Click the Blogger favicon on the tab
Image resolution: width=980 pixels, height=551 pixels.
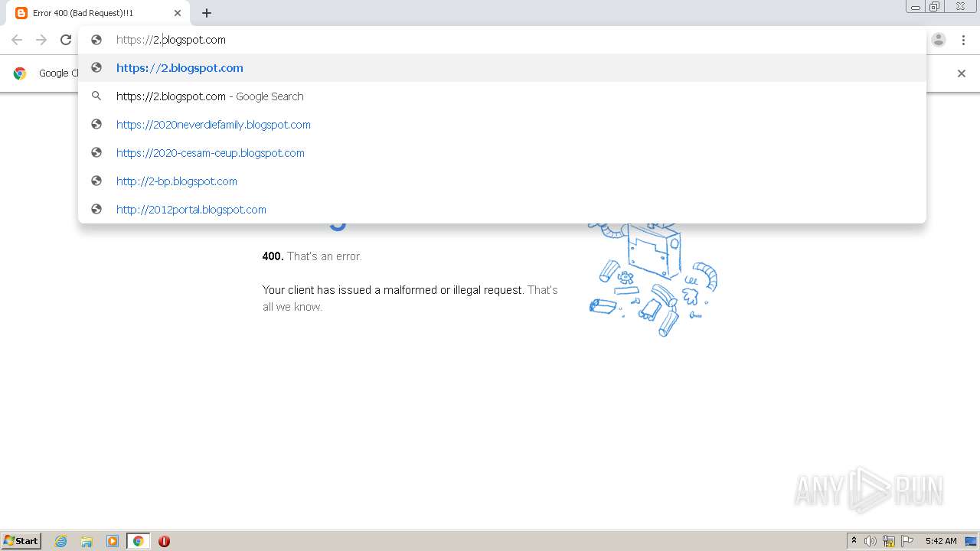21,13
